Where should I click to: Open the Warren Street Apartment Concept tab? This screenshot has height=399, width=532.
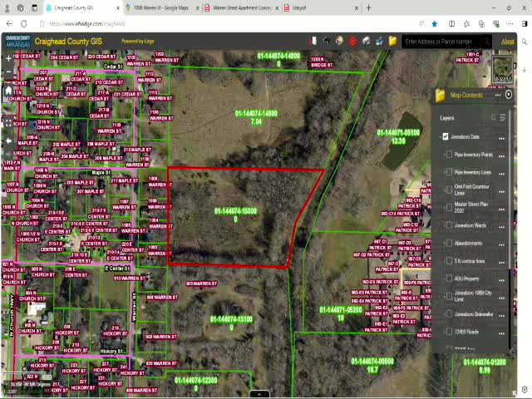pos(241,7)
